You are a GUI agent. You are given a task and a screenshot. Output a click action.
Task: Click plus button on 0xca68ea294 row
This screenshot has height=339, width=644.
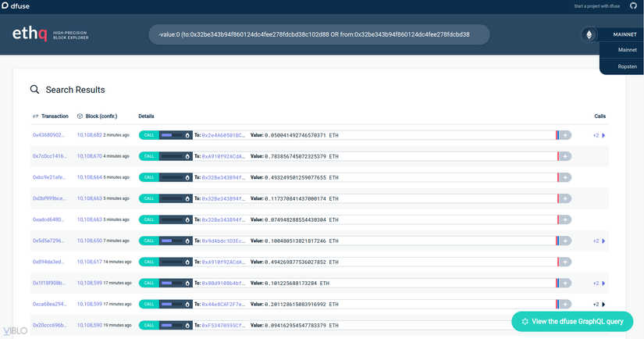565,304
